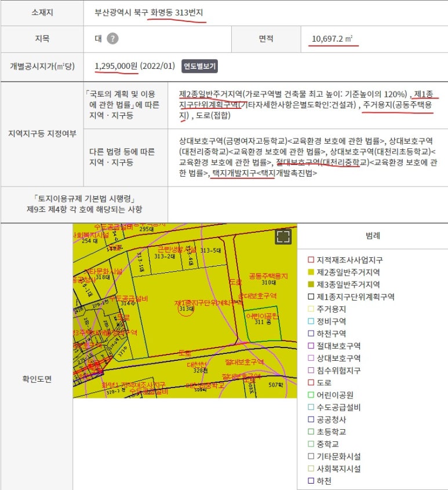Click the 지목 label

click(42, 39)
